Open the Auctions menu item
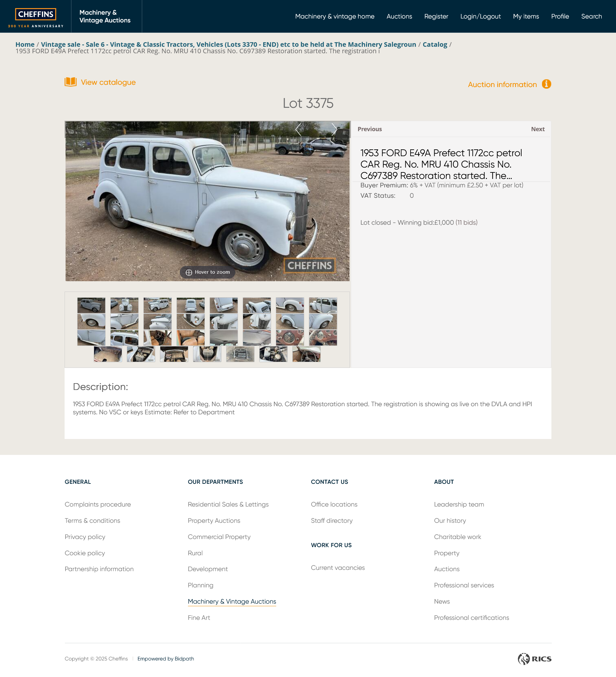616x677 pixels. tap(399, 17)
